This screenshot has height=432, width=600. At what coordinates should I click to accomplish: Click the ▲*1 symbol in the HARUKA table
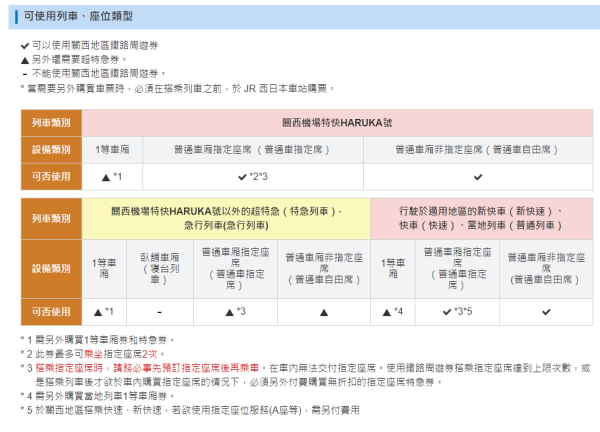112,177
